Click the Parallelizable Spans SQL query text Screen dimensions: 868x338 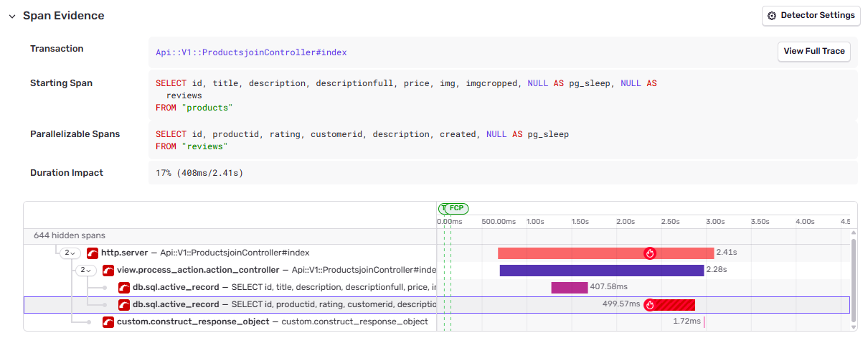point(362,140)
